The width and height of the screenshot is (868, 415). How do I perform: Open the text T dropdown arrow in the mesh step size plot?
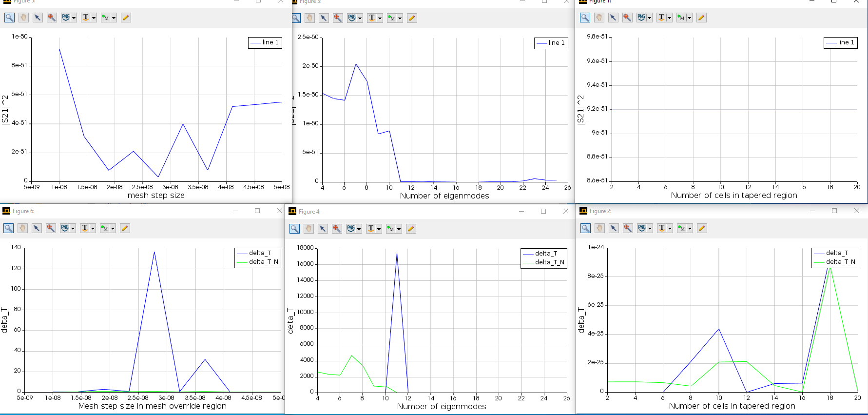coord(94,18)
